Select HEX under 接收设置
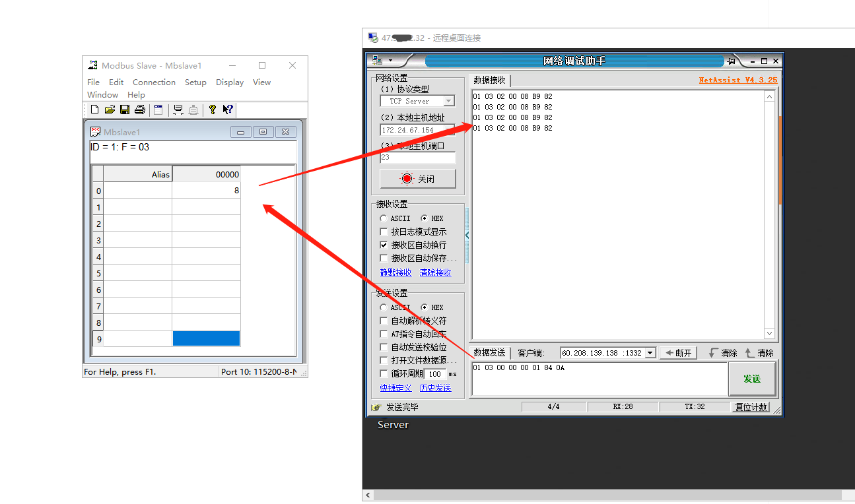 [424, 218]
